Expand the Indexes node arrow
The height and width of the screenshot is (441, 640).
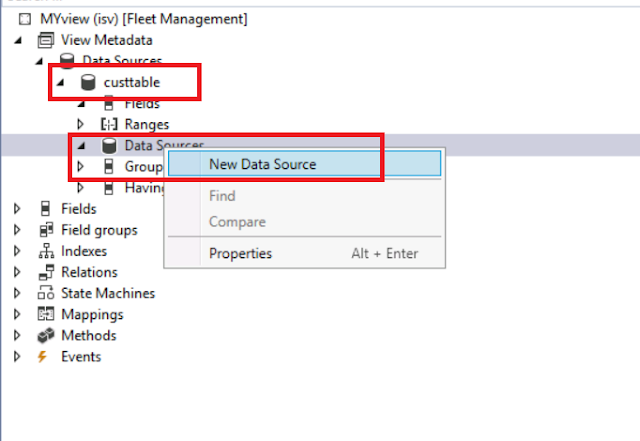[18, 251]
